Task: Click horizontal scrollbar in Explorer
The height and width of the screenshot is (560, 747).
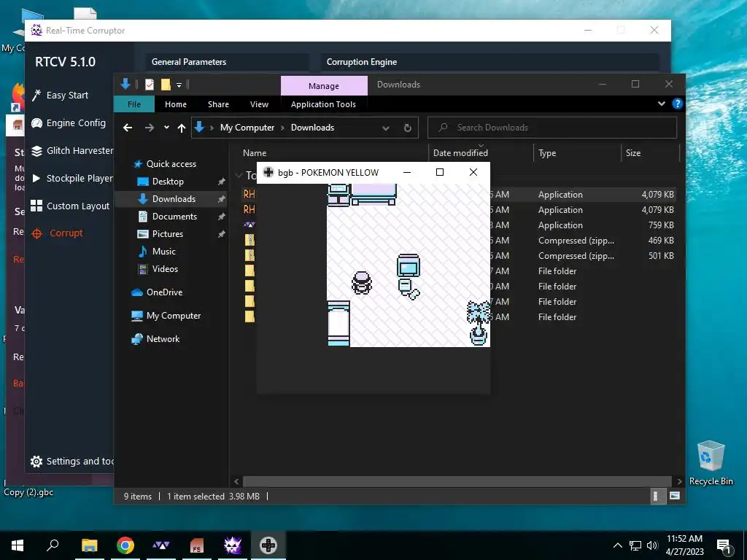Action: [x=457, y=481]
